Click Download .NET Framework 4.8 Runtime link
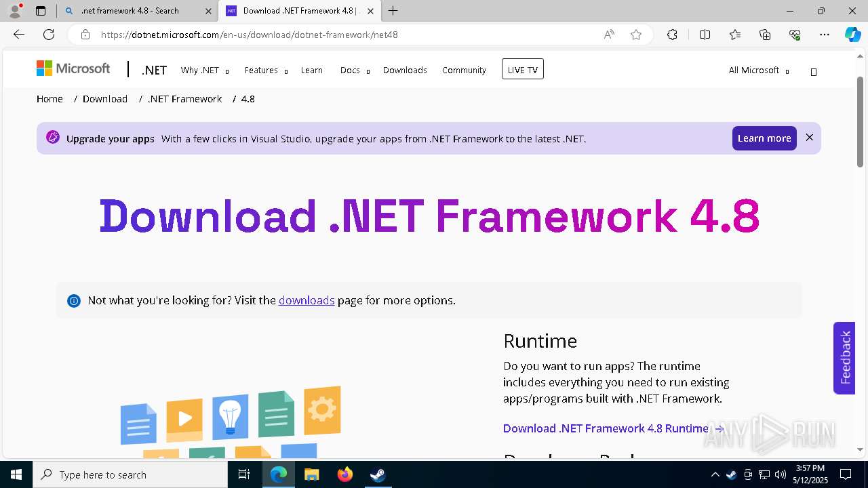Screen dimensions: 868x488 tap(614, 428)
